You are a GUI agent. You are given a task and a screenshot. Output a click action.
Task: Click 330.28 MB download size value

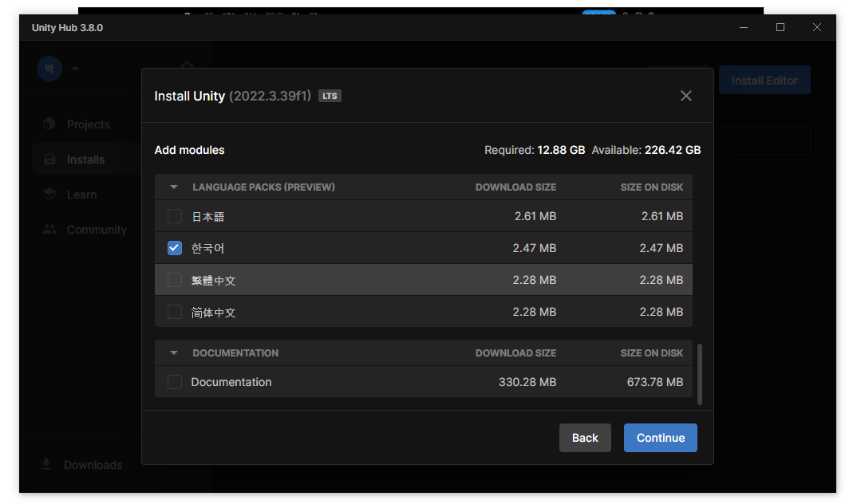tap(527, 382)
